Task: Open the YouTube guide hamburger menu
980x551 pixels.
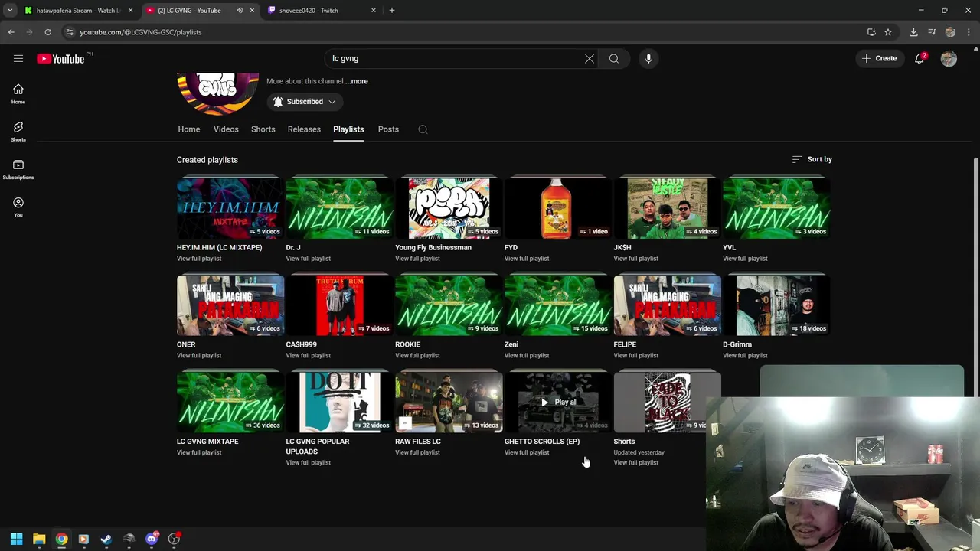Action: click(18, 58)
